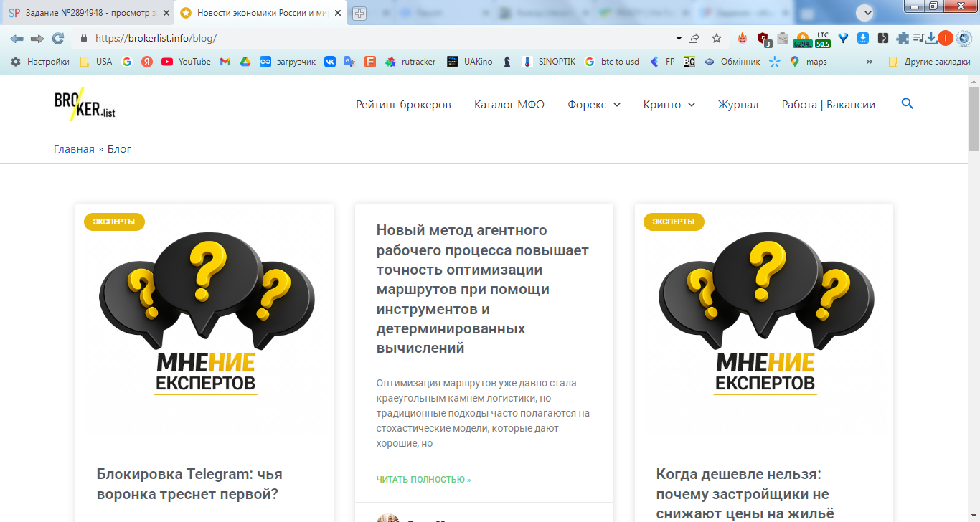Open the VK bookmark icon
The width and height of the screenshot is (980, 522).
(330, 62)
